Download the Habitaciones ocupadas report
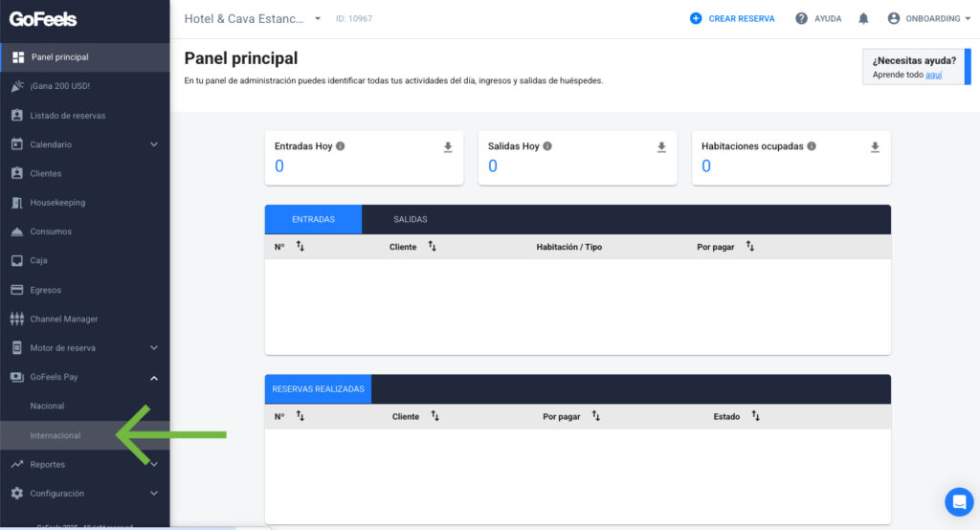The height and width of the screenshot is (530, 980). click(x=875, y=147)
